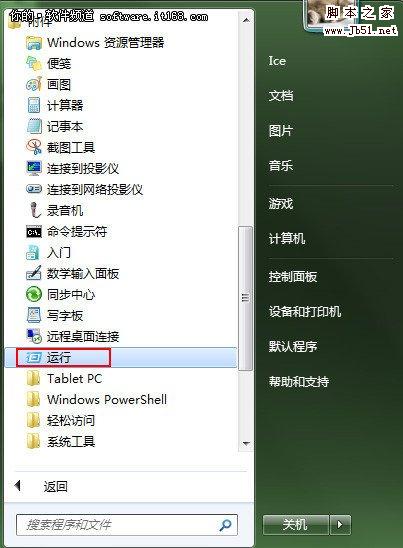Screen dimensions: 403x548
Task: Open Control Panel (控制面板) link
Action: pyautogui.click(x=293, y=276)
